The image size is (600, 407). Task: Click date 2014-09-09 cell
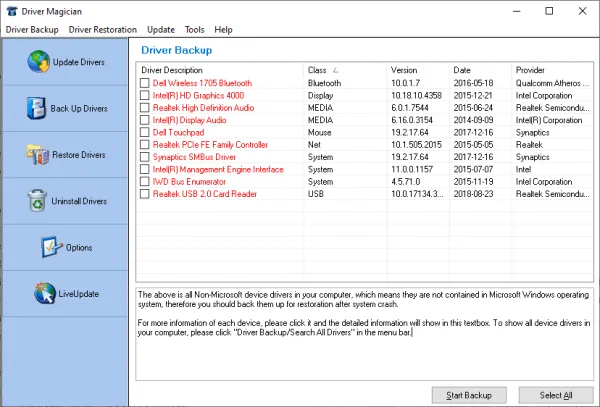click(473, 120)
